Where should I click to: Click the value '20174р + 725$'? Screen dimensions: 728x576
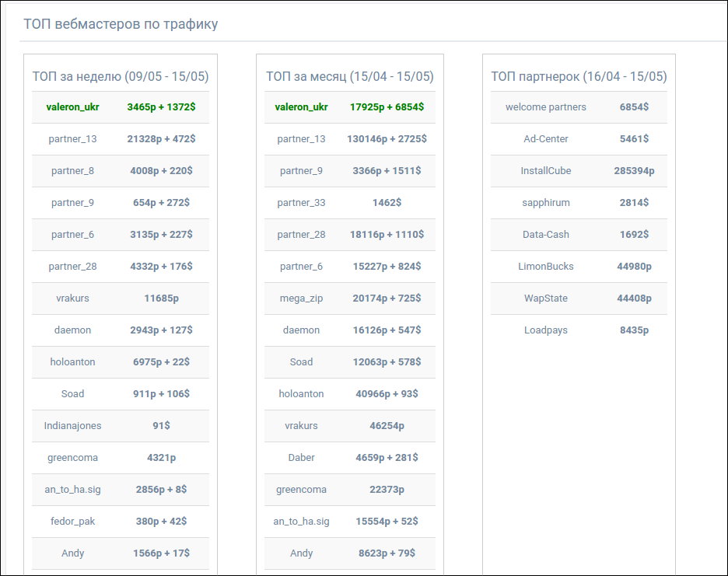pos(387,298)
